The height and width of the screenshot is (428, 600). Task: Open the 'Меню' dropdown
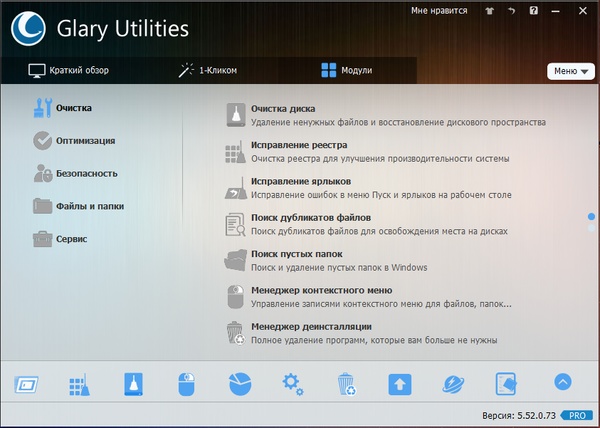(571, 71)
